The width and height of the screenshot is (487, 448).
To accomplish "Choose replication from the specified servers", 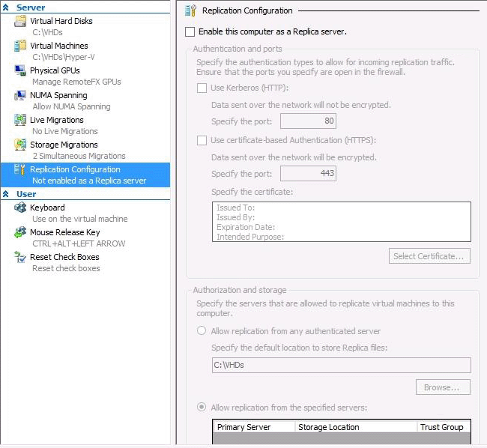I will [202, 408].
